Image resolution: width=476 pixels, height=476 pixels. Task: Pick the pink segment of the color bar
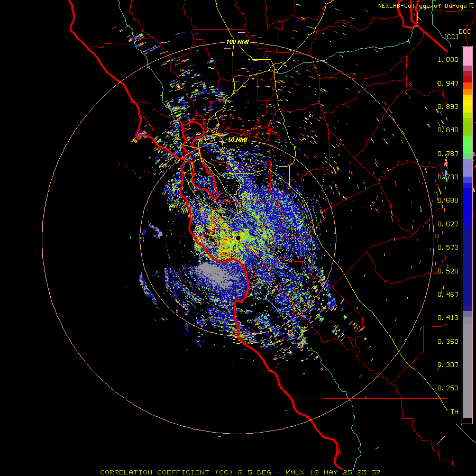pos(467,57)
